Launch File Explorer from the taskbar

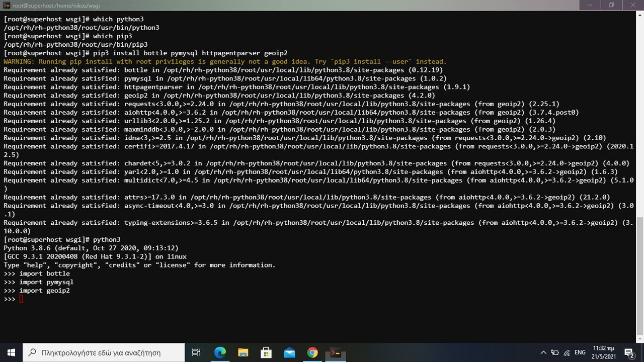243,352
